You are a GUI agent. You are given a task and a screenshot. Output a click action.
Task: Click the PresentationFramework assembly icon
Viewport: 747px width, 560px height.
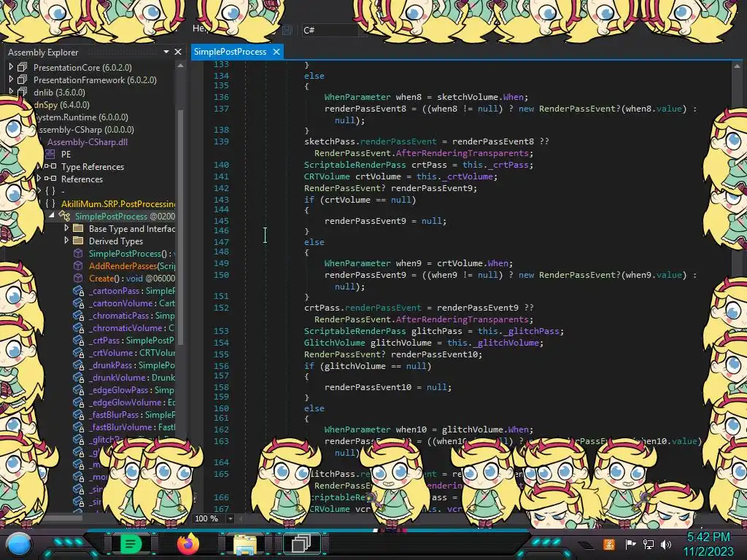tap(23, 79)
